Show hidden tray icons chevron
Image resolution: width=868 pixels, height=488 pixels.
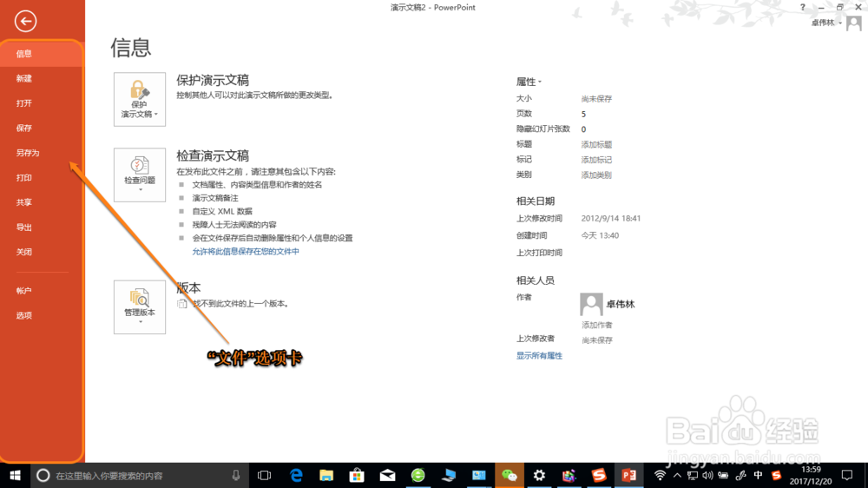tap(677, 475)
